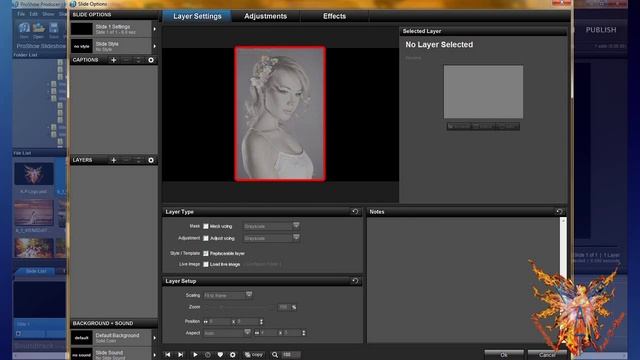Expand the Default Background arrow
Viewport: 640px width, 360px height.
[154, 338]
